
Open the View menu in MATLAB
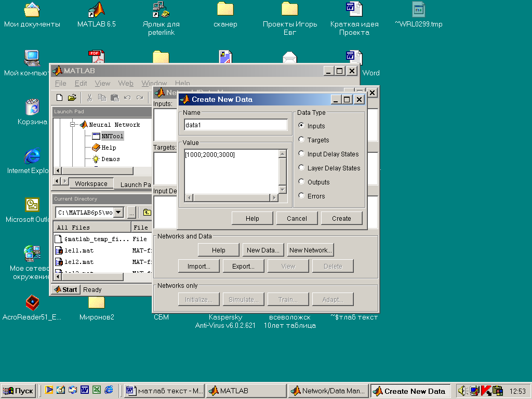(102, 83)
